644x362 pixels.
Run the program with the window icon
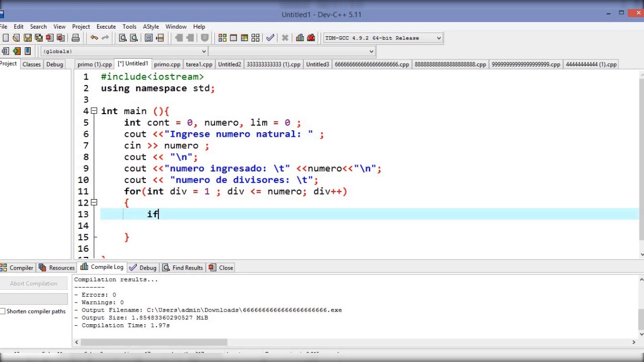[x=233, y=38]
